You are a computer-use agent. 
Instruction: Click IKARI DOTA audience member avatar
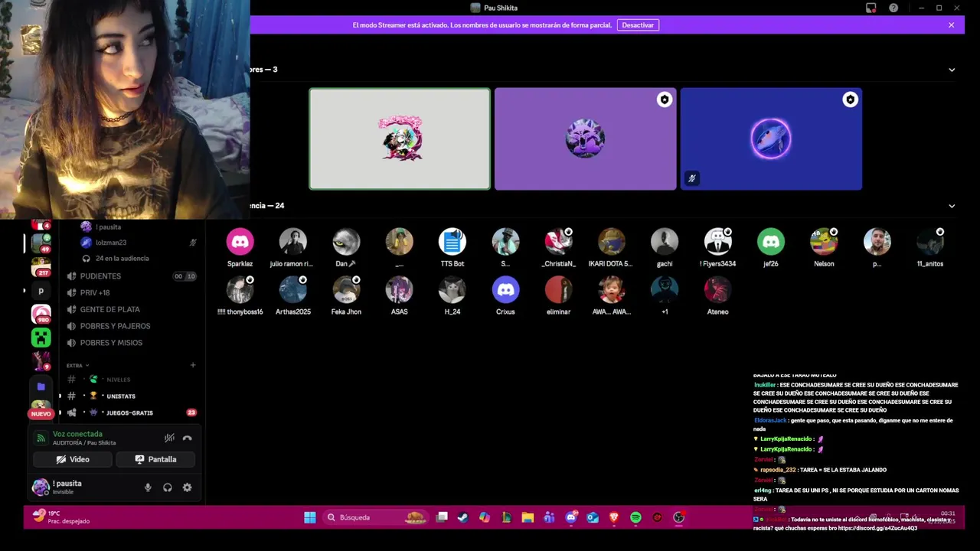pyautogui.click(x=611, y=242)
